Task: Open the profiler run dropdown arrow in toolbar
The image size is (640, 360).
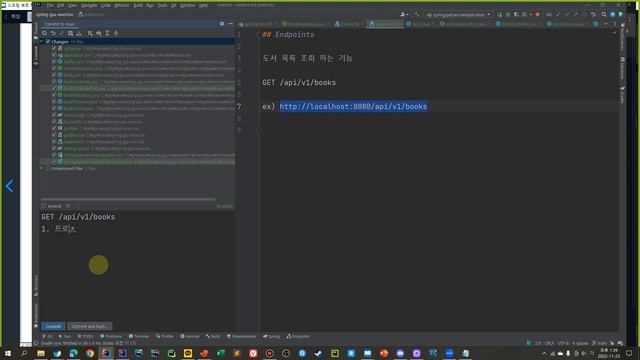Action: click(x=531, y=14)
